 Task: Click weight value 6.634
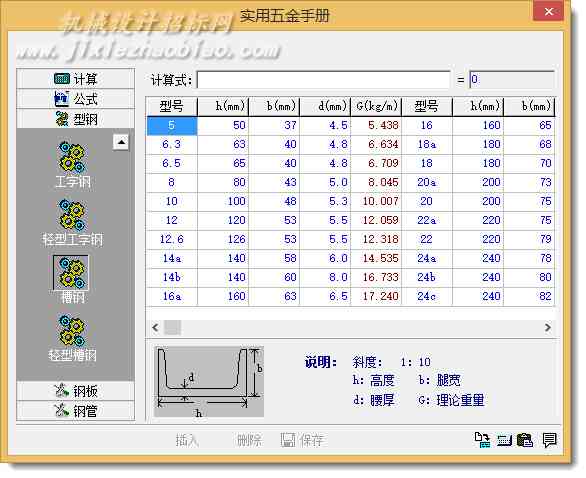(376, 145)
